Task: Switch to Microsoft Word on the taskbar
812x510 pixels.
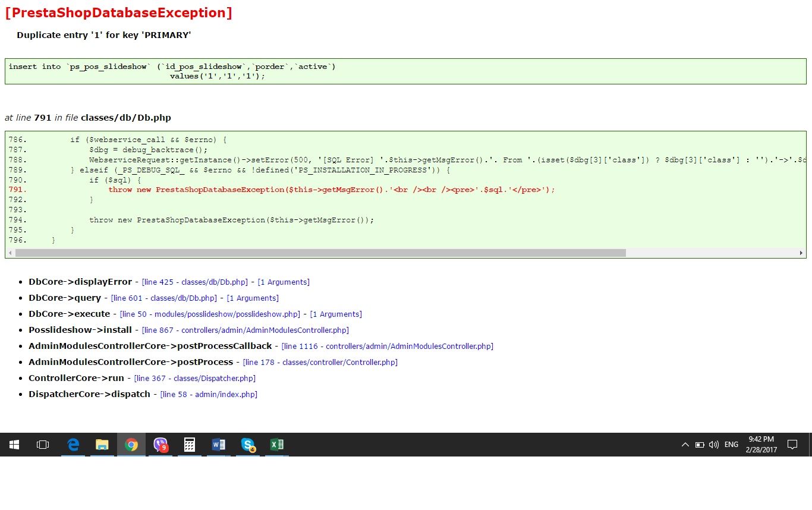Action: (219, 445)
